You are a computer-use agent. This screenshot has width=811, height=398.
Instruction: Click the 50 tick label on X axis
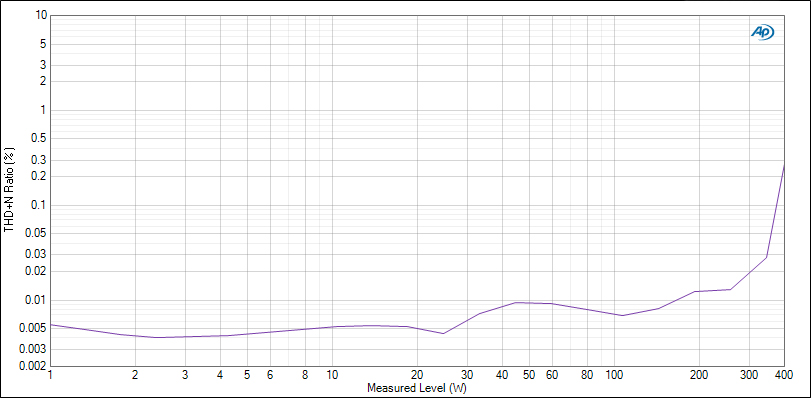coord(529,375)
